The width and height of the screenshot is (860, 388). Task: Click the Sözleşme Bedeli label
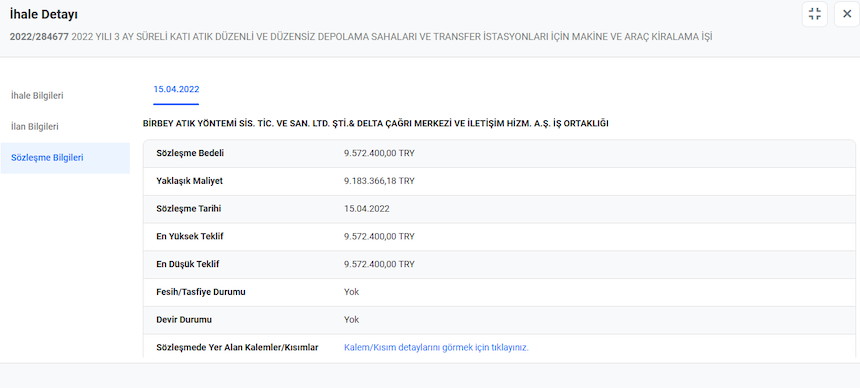pos(190,153)
